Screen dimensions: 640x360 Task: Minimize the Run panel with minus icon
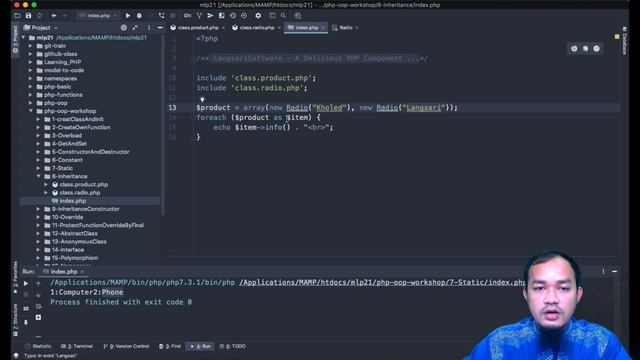614,271
